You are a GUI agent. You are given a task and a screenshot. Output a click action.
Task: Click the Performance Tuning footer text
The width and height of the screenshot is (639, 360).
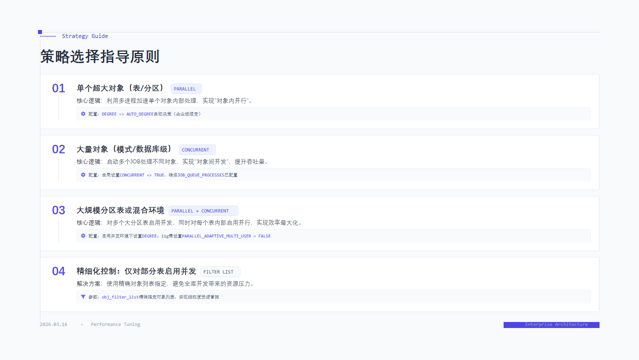[x=115, y=325]
